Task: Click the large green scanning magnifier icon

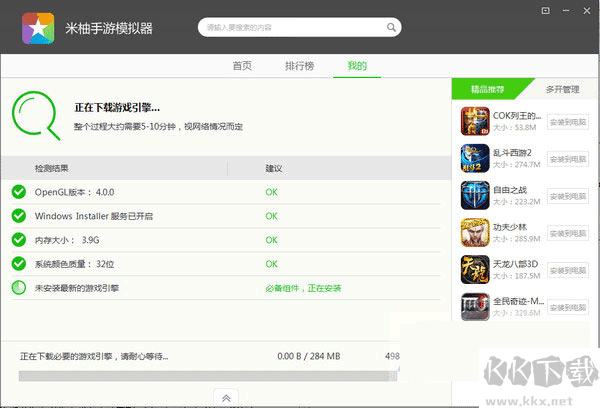Action: (36, 115)
